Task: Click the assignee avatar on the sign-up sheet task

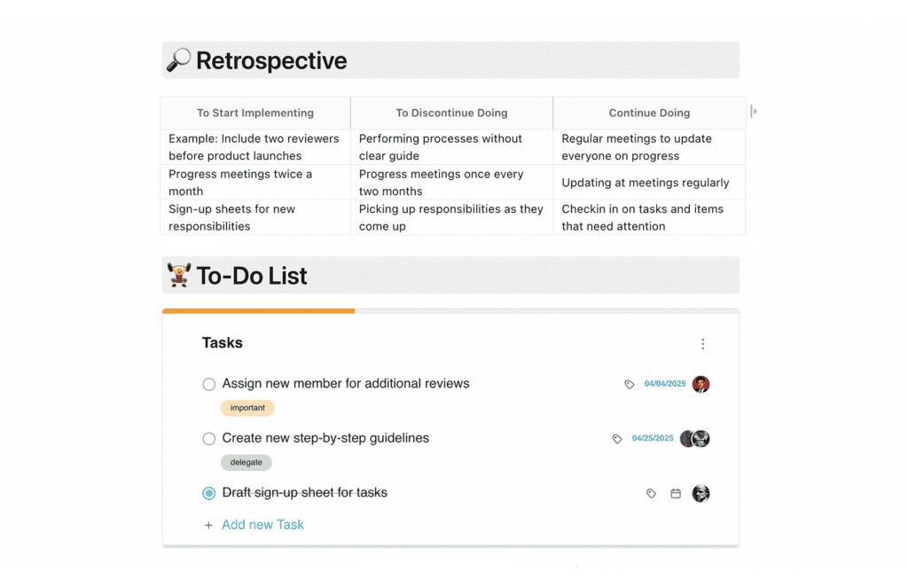Action: pyautogui.click(x=701, y=493)
